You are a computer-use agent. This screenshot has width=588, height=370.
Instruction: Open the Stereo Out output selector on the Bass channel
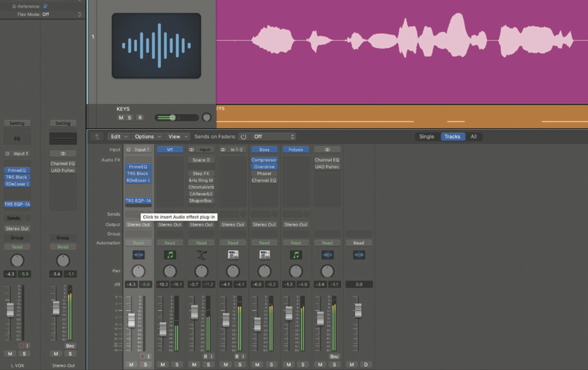264,224
